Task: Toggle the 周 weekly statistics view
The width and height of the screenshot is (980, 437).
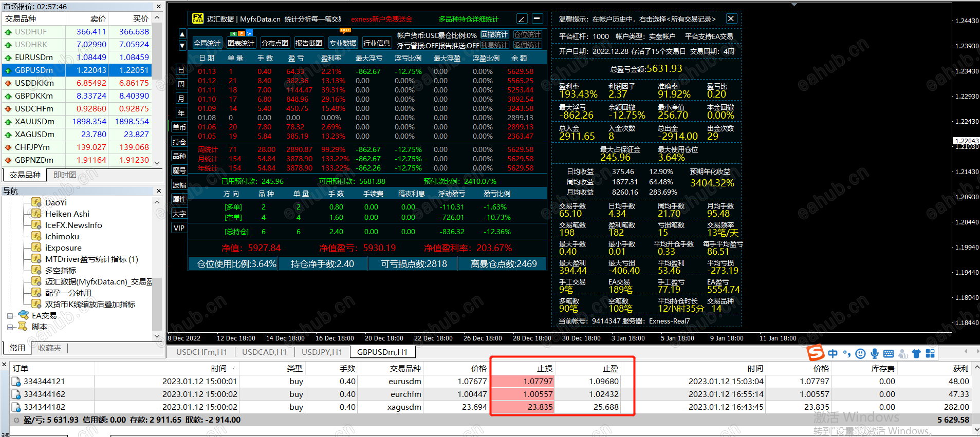Action: [181, 84]
